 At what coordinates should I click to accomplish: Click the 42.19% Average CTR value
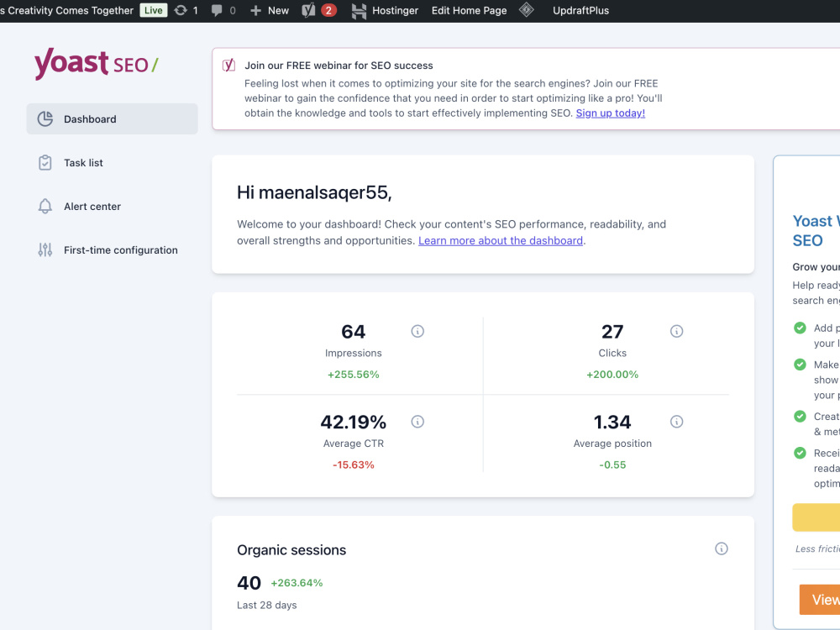pos(353,423)
